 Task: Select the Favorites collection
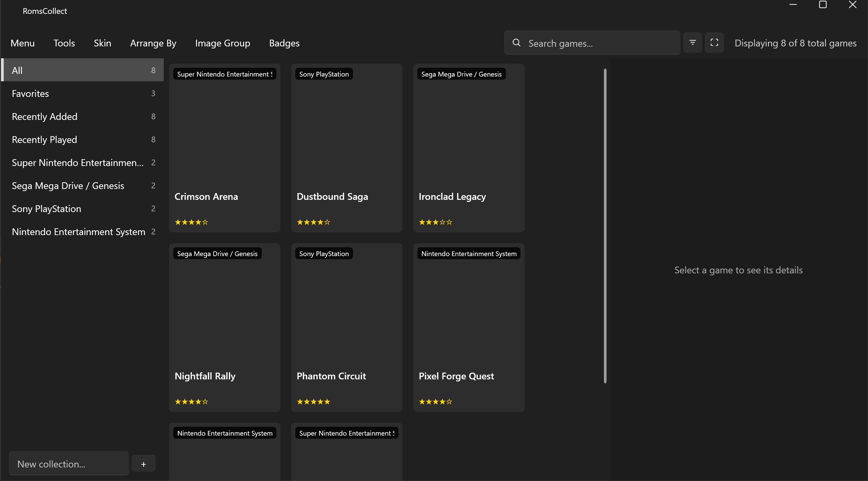[x=82, y=93]
